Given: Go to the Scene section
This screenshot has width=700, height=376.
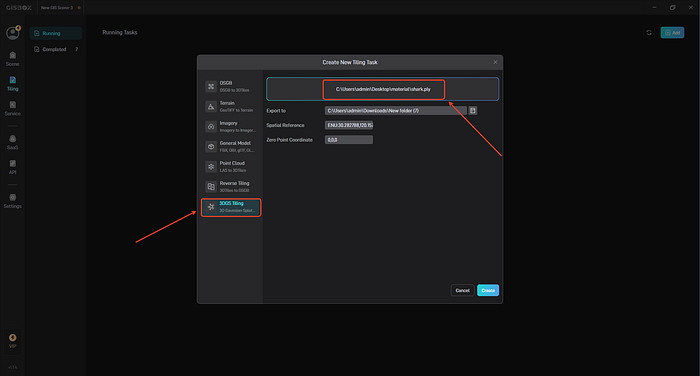Looking at the screenshot, I should click(x=12, y=59).
